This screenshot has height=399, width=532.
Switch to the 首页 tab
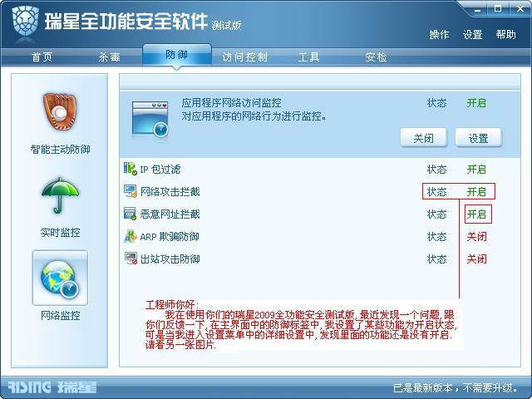[42, 57]
